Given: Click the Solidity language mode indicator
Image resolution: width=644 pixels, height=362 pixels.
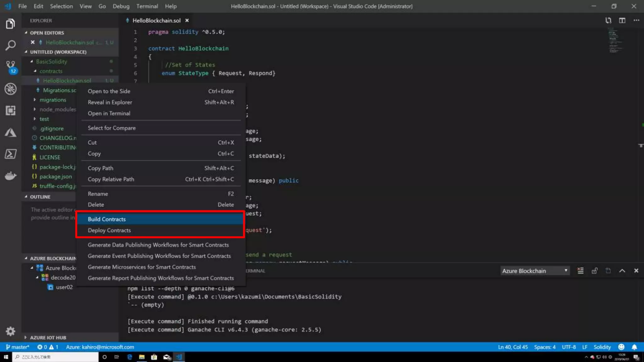Looking at the screenshot, I should (602, 347).
